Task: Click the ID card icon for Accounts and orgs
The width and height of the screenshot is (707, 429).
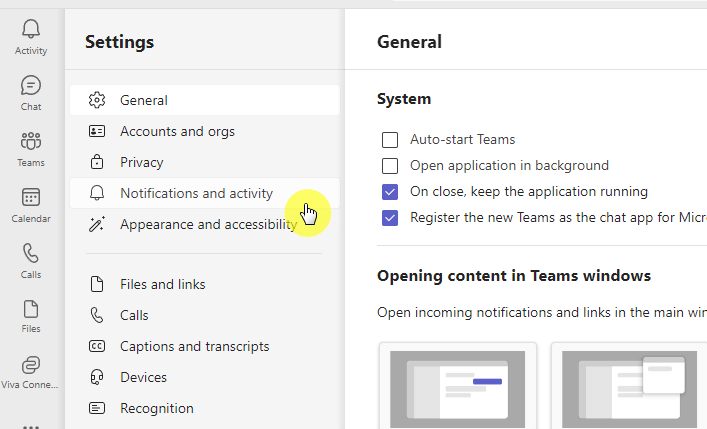Action: [x=97, y=131]
